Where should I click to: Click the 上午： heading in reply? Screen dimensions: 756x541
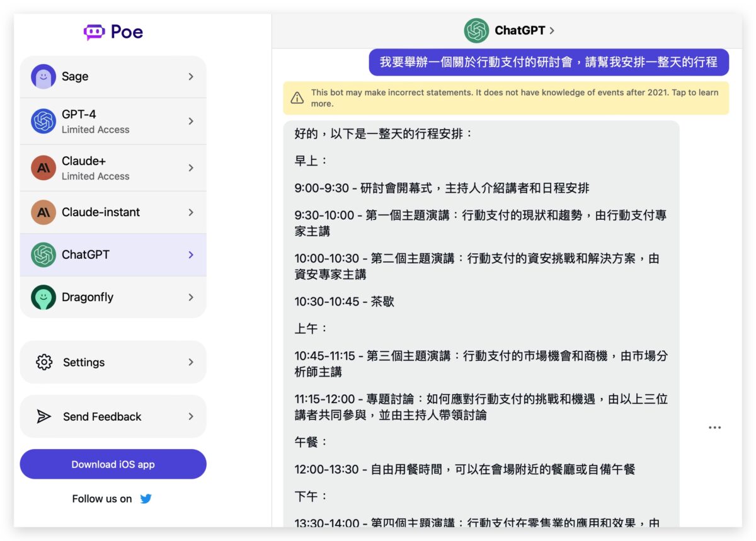(311, 329)
